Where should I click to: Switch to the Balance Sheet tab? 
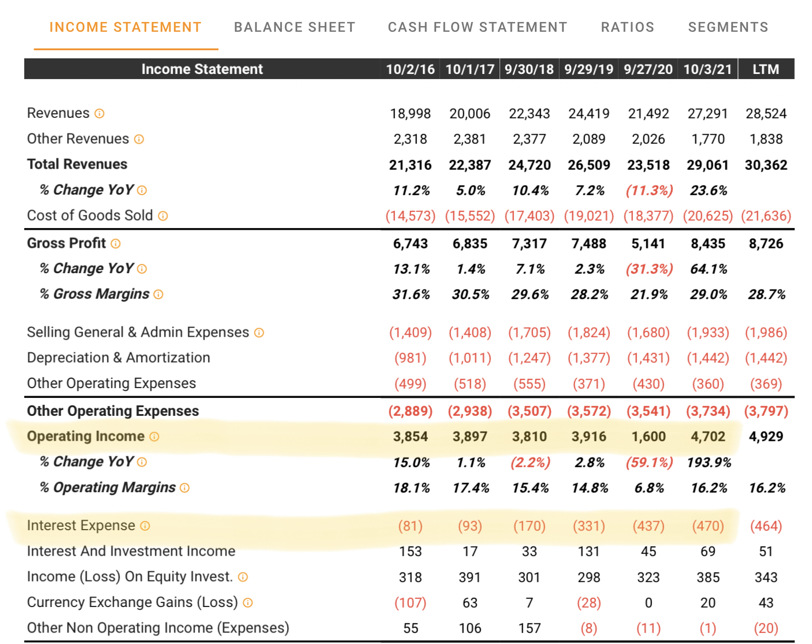click(x=295, y=27)
